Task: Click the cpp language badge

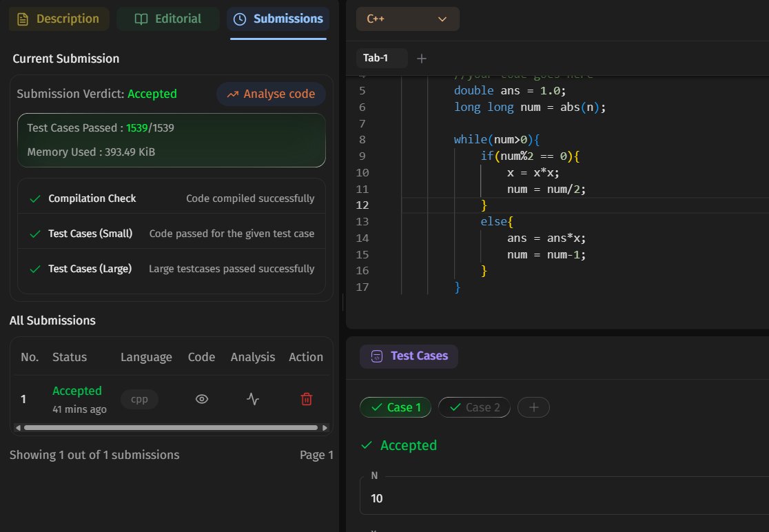Action: [x=139, y=399]
